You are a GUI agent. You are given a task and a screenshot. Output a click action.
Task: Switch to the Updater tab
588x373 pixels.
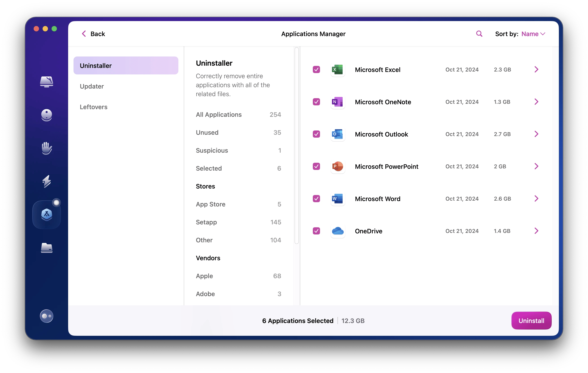point(92,86)
